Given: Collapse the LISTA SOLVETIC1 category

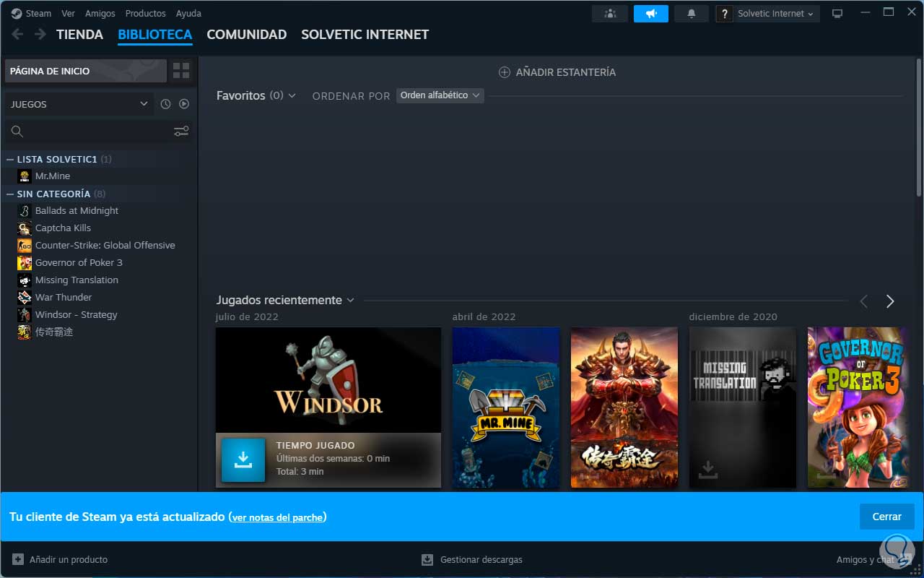Looking at the screenshot, I should (10, 159).
